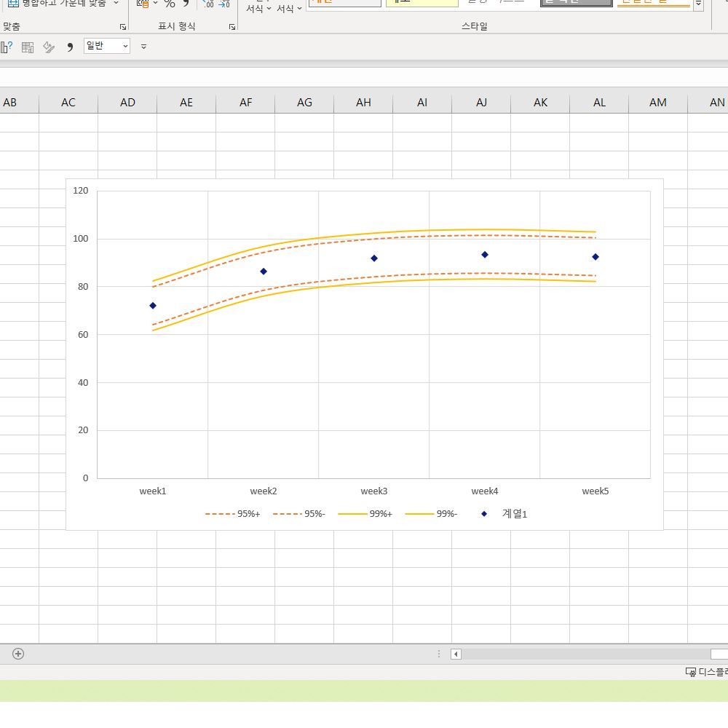Open the 일반 number format combo box
The width and height of the screenshot is (728, 728).
[107, 46]
